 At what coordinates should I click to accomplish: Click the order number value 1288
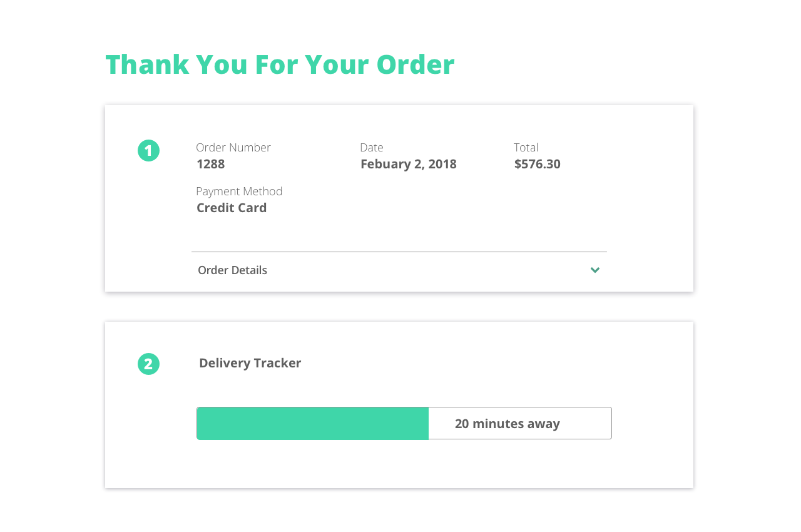[x=210, y=164]
